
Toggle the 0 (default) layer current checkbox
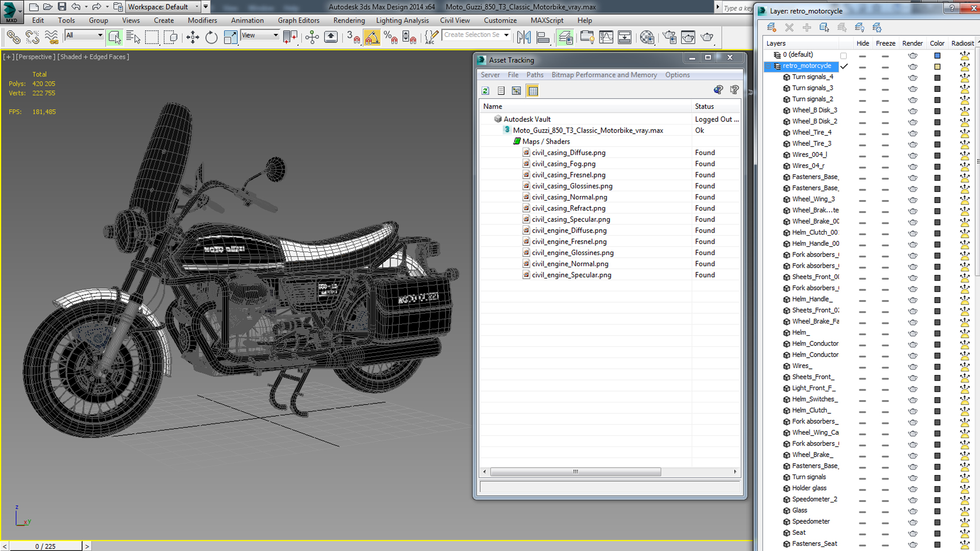tap(843, 56)
